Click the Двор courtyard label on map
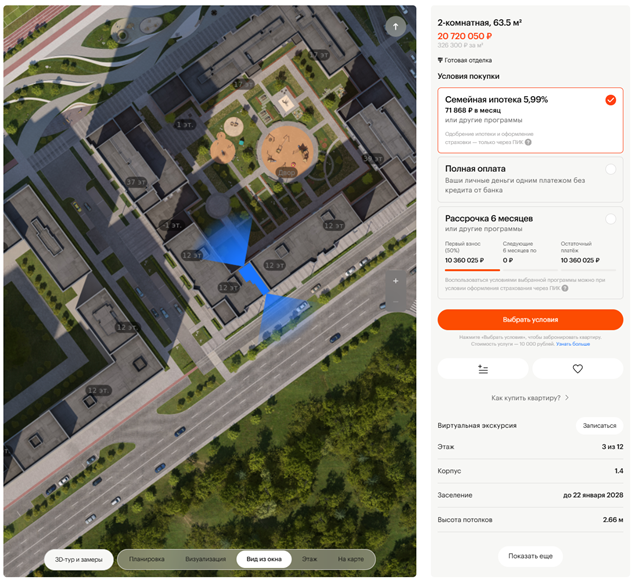The image size is (634, 581). coord(287,173)
